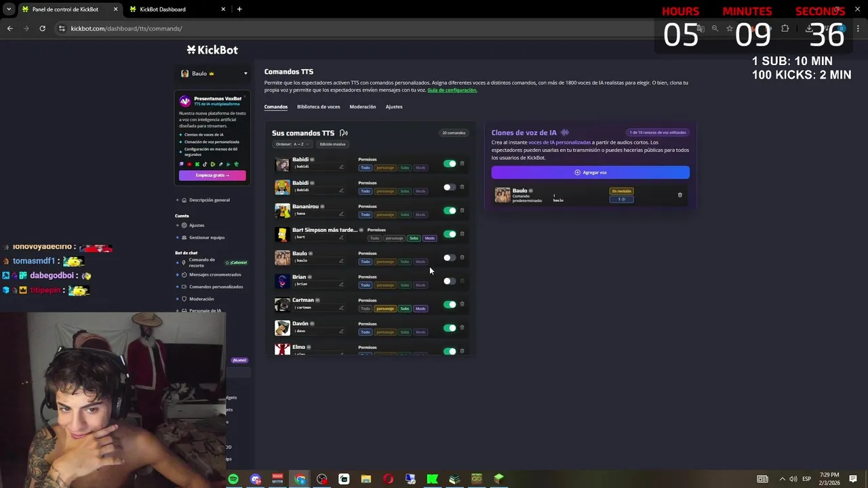Go back with the browser back arrow
Screen dimensions: 868x488
point(9,28)
